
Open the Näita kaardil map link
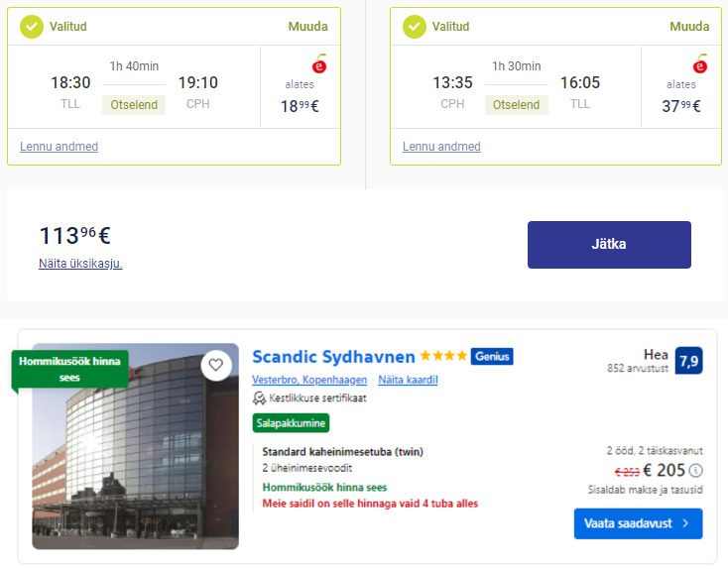(x=408, y=380)
